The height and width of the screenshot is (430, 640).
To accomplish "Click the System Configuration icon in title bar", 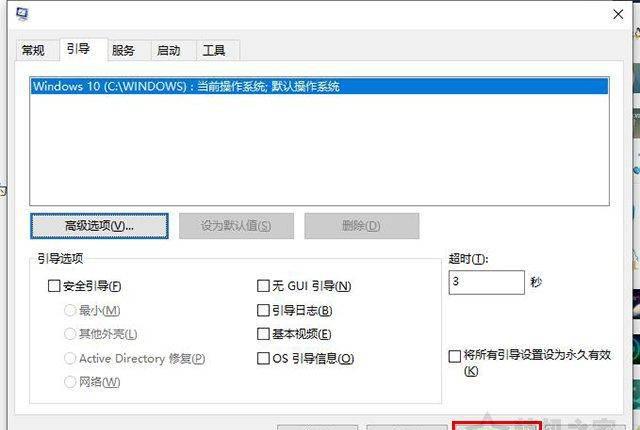I will tap(22, 14).
